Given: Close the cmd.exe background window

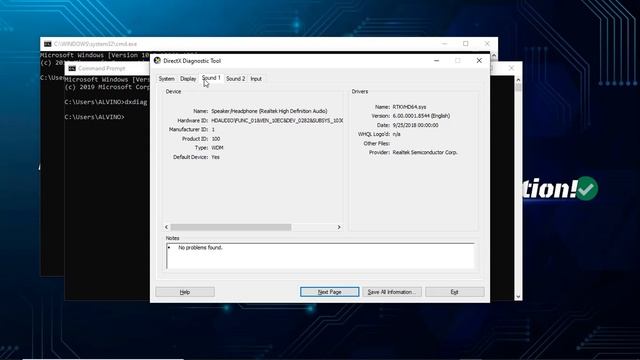Looking at the screenshot, I should pyautogui.click(x=487, y=44).
